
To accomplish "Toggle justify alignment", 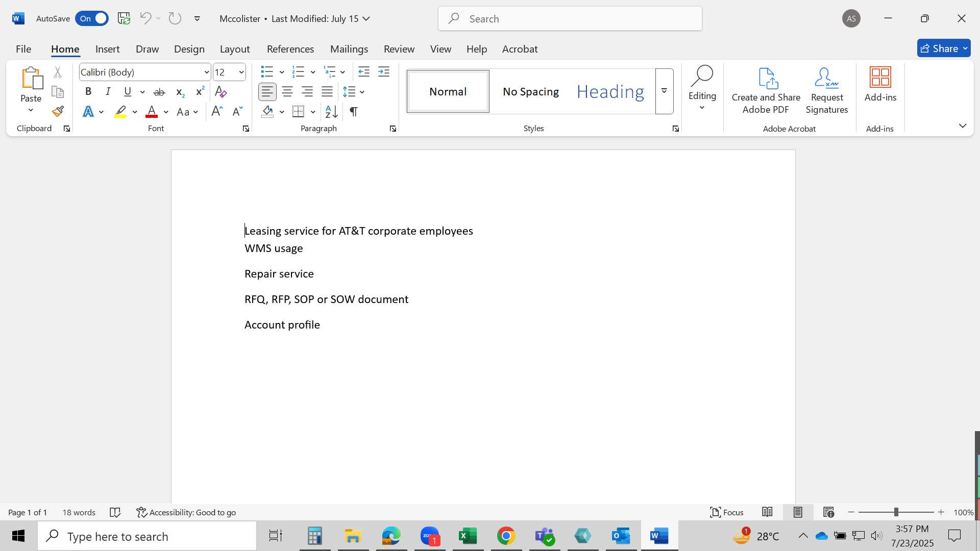I will click(327, 92).
